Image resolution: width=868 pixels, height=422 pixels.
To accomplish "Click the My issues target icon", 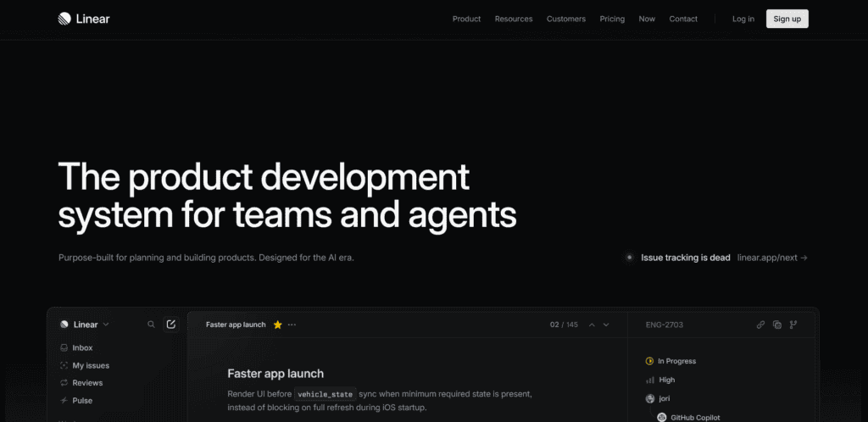I will (64, 365).
